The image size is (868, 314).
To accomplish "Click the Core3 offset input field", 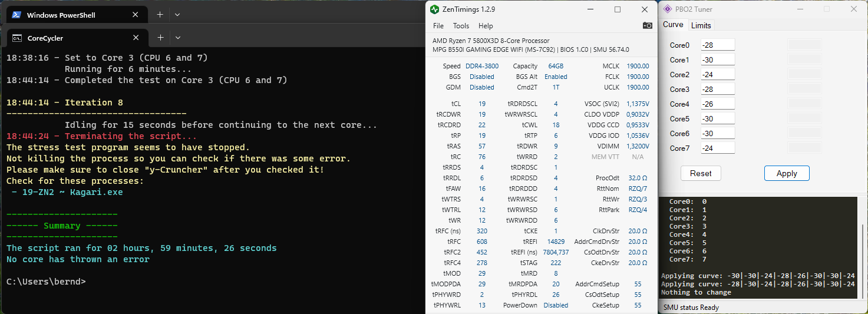I will (718, 89).
